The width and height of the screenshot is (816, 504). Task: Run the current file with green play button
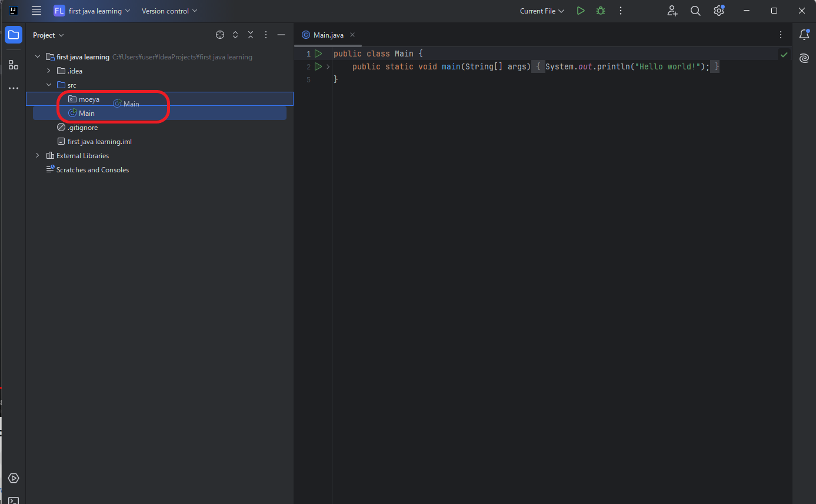[x=581, y=11]
